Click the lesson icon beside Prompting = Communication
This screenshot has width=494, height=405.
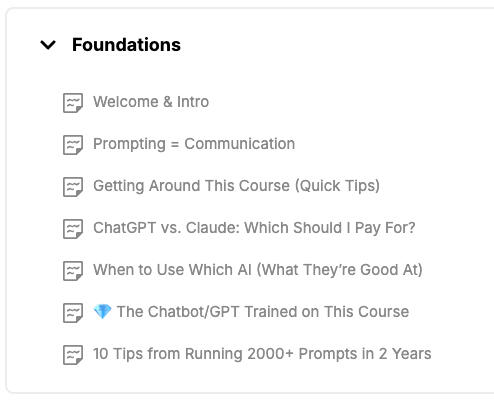pyautogui.click(x=73, y=145)
